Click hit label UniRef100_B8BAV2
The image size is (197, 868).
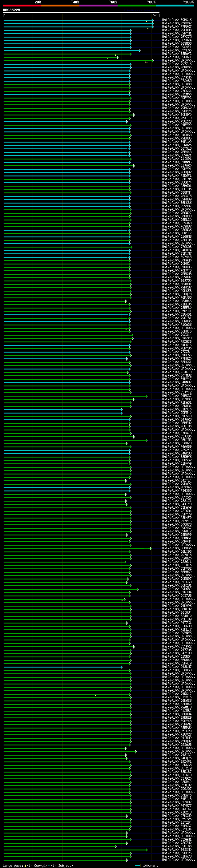tap(177, 54)
